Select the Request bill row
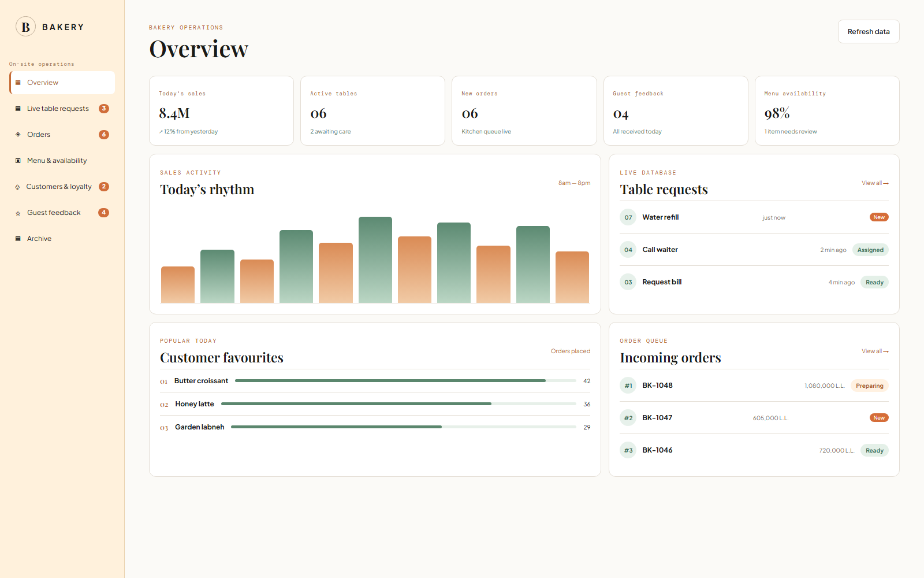This screenshot has width=924, height=578. coord(754,282)
